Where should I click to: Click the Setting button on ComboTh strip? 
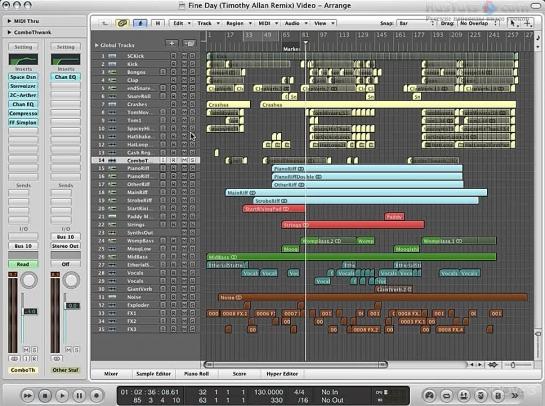tap(23, 47)
